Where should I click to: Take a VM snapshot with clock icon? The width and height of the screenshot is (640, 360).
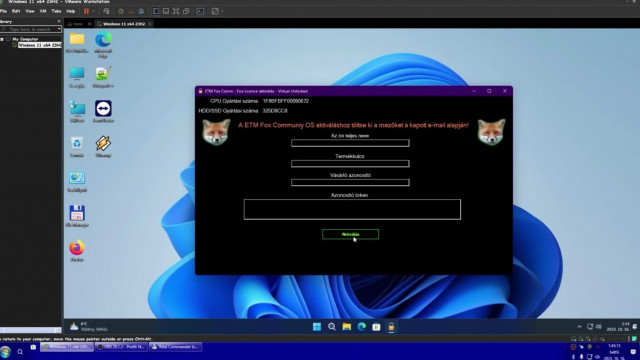pos(121,11)
